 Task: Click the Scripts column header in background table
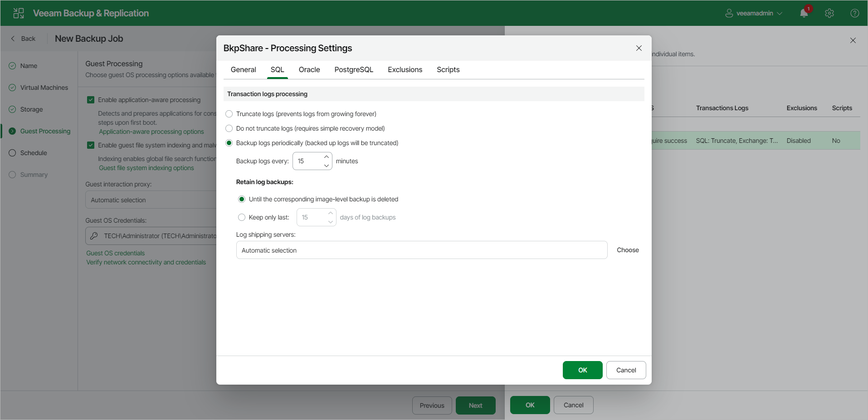(842, 108)
